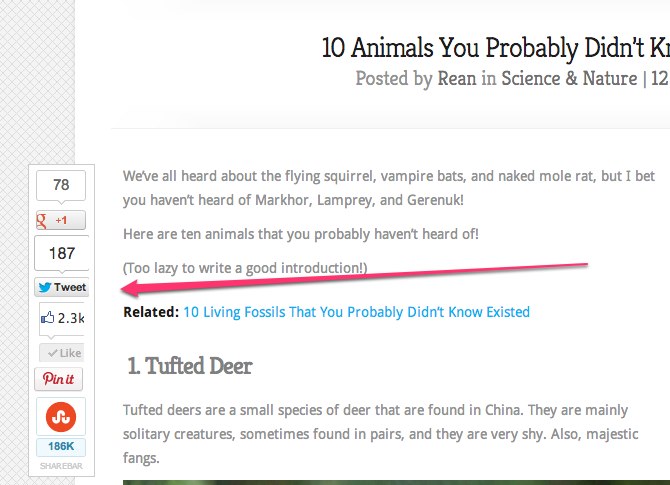Viewport: 670px width, 485px height.
Task: Open the related 10 Living Fossils article link
Action: [x=356, y=312]
